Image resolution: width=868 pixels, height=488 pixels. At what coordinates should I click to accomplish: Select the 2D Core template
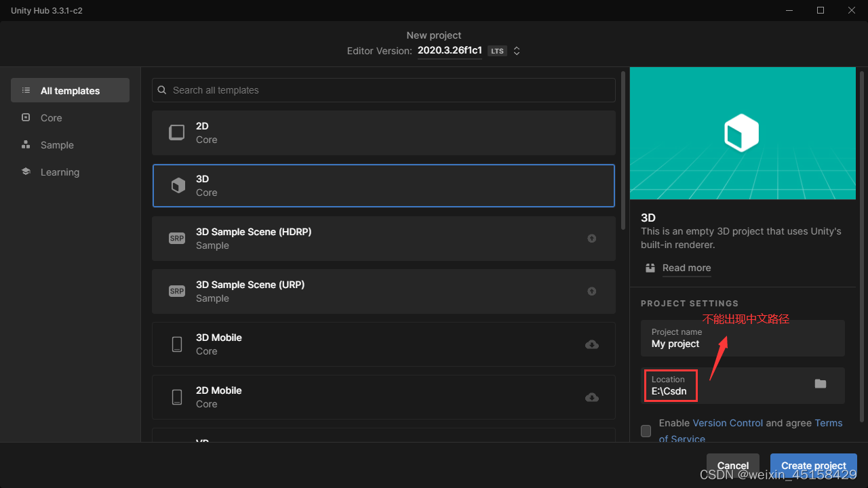point(384,133)
